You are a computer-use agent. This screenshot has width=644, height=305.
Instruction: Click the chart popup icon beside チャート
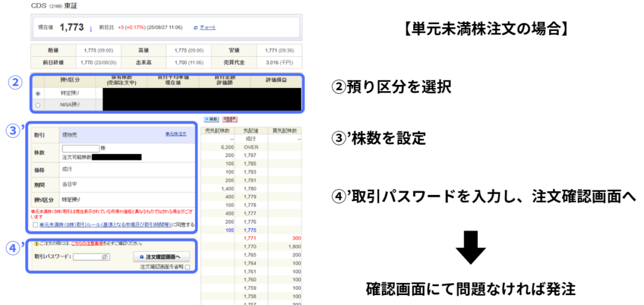(196, 28)
